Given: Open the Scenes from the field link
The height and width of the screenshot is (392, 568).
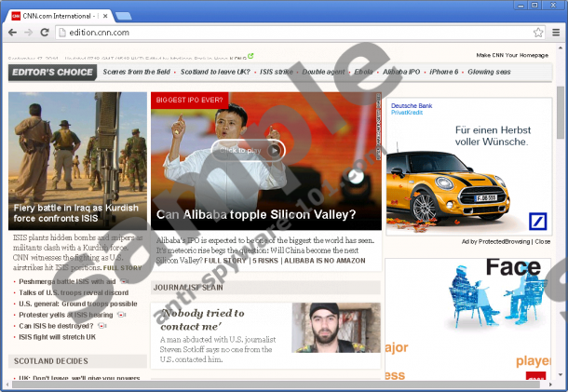Looking at the screenshot, I should [x=138, y=72].
